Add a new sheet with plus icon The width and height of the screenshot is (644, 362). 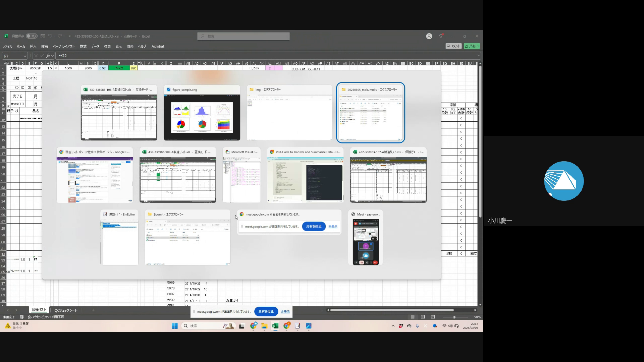[x=93, y=310]
